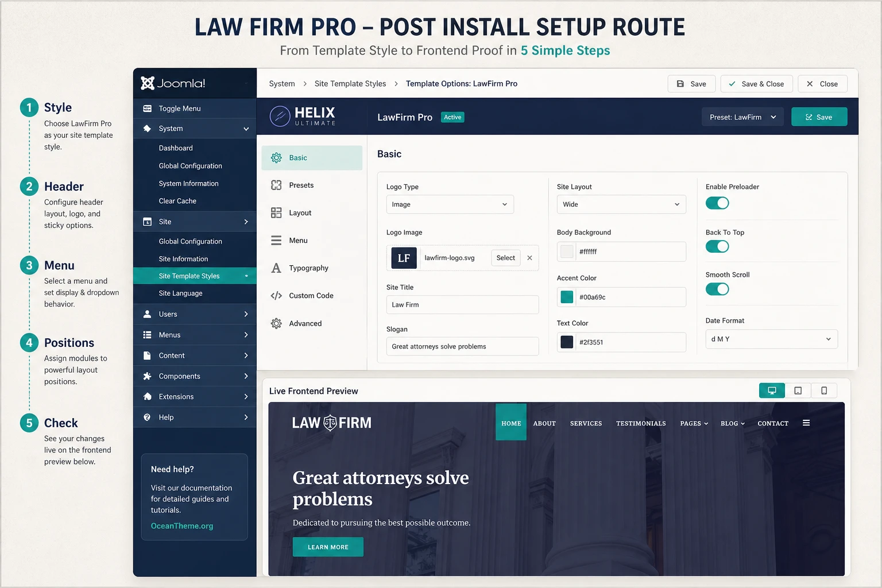The image size is (882, 588).
Task: Toggle the Back To Top switch
Action: click(717, 246)
